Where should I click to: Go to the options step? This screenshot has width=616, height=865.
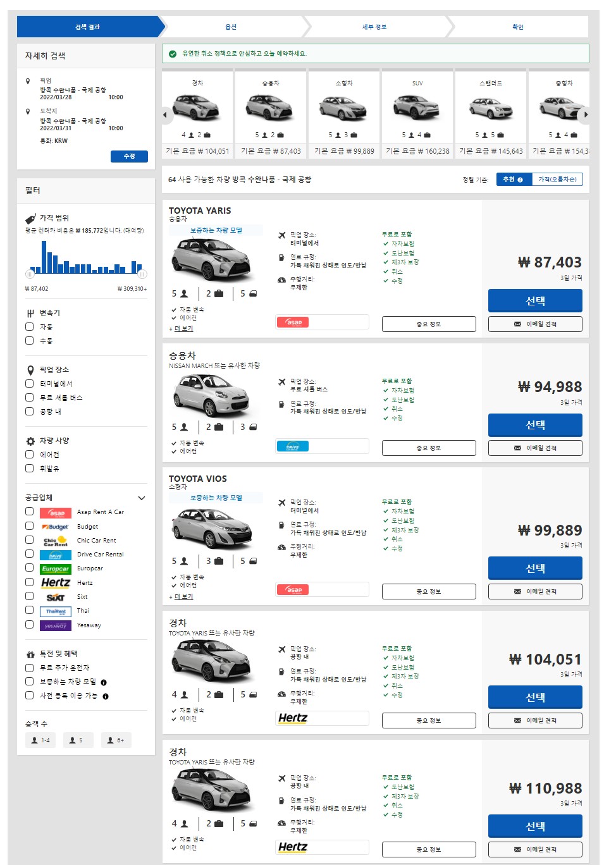[x=231, y=27]
